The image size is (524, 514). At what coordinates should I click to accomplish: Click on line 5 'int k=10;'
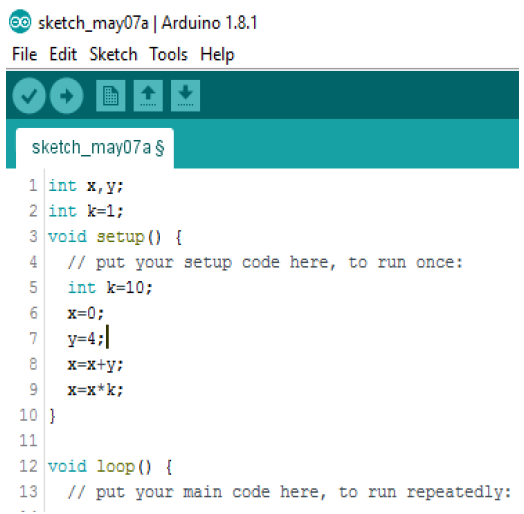click(x=110, y=288)
